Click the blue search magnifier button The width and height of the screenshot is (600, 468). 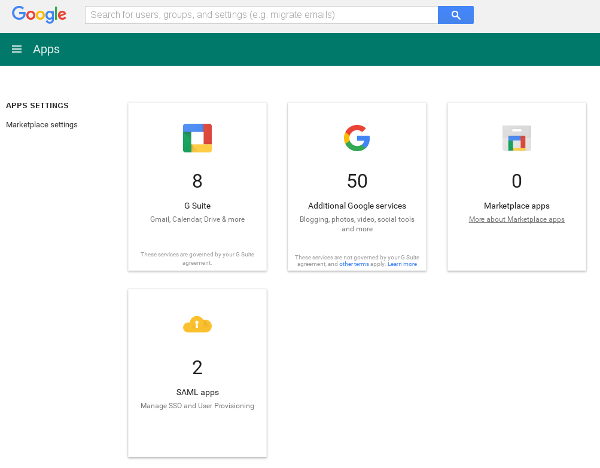(455, 15)
